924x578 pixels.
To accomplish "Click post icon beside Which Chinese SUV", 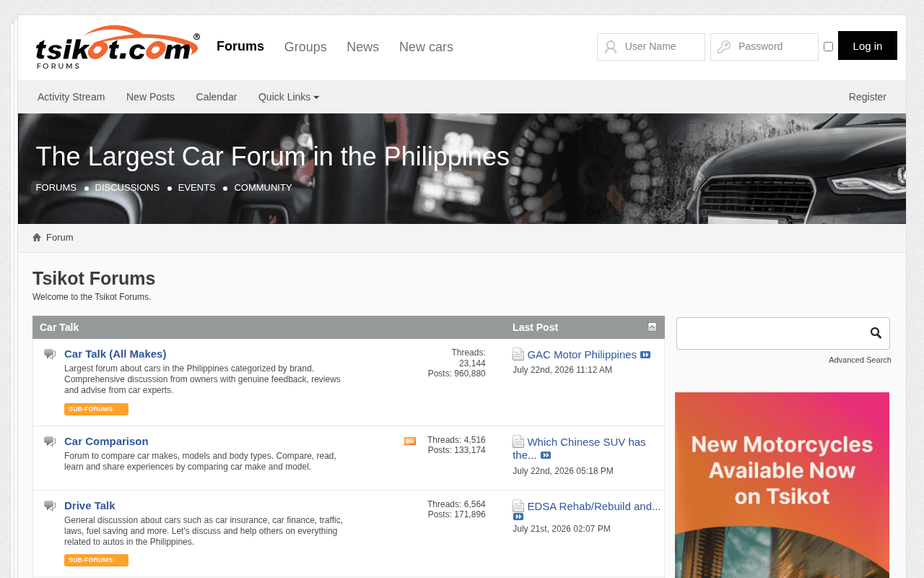I will (x=518, y=441).
